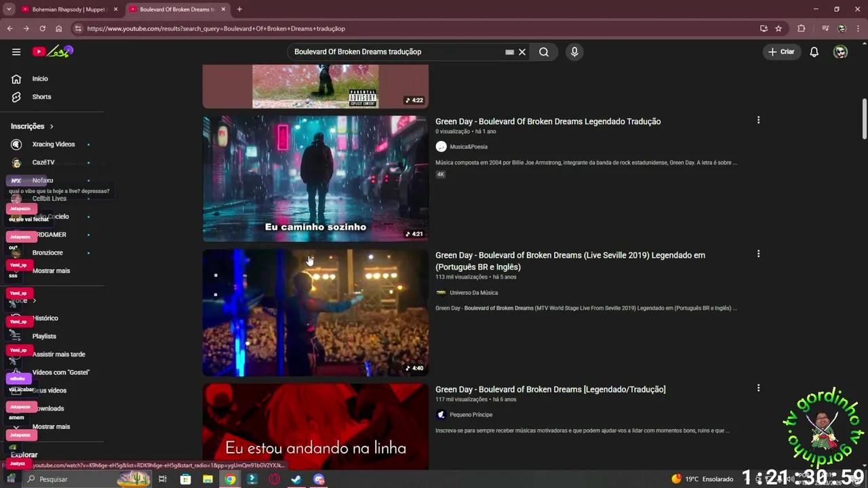Reload the page

pyautogui.click(x=42, y=28)
